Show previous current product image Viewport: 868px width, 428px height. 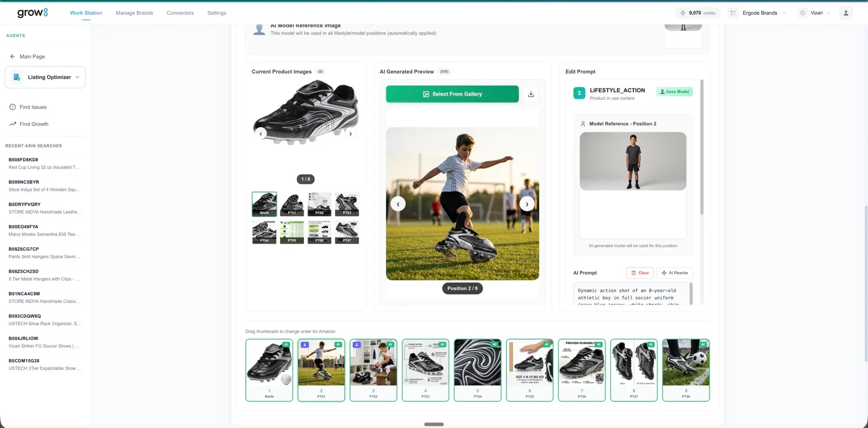coord(261,133)
